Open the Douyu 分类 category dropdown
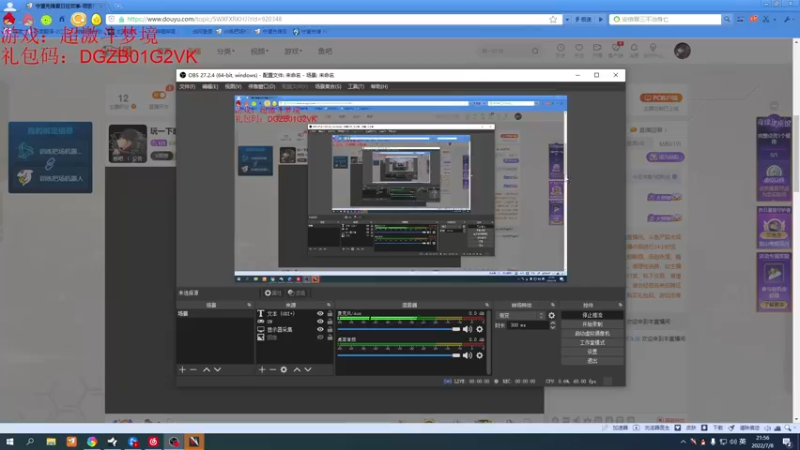The height and width of the screenshot is (450, 800). click(226, 51)
